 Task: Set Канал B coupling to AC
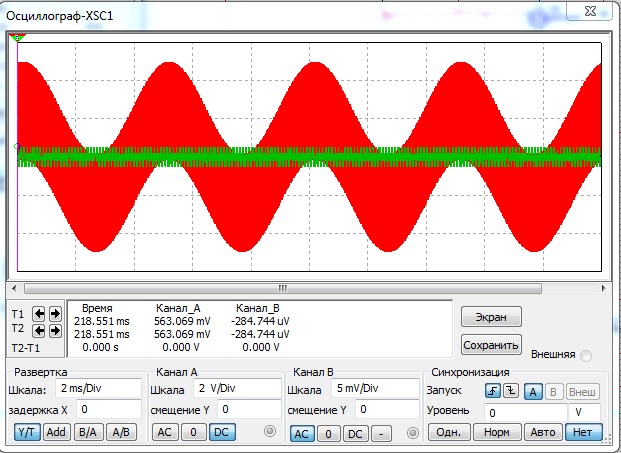point(302,434)
